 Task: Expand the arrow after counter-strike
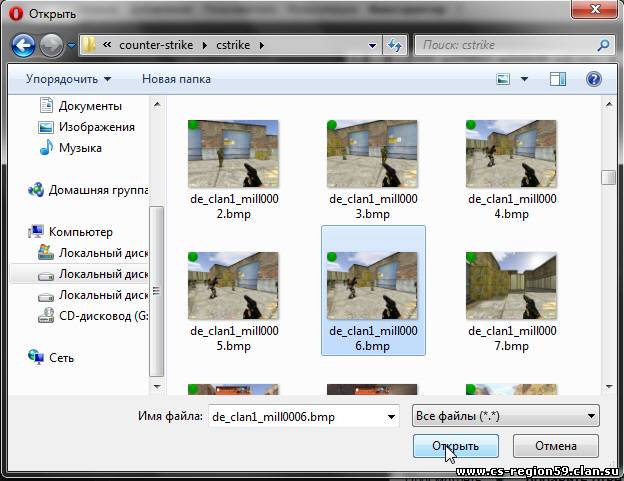coord(205,45)
